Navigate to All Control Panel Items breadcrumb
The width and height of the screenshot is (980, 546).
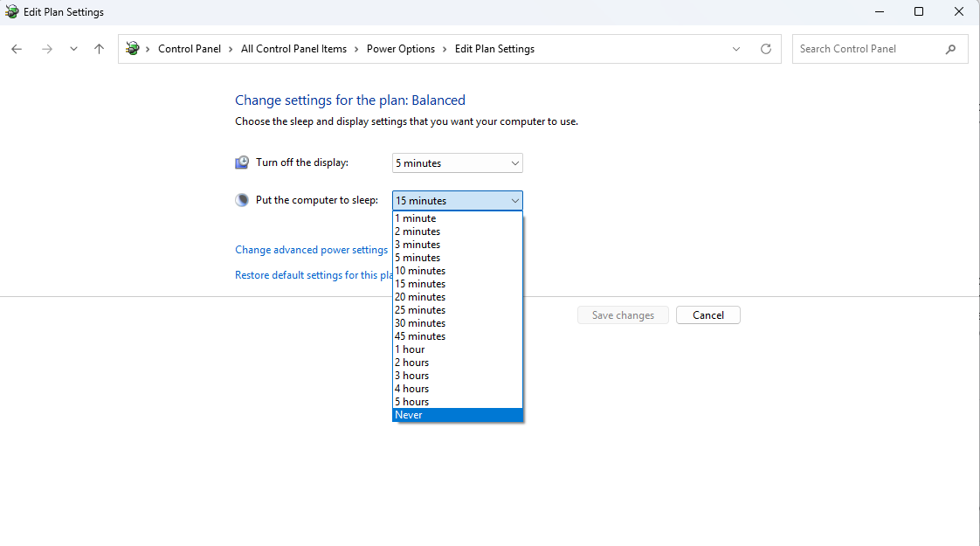293,49
